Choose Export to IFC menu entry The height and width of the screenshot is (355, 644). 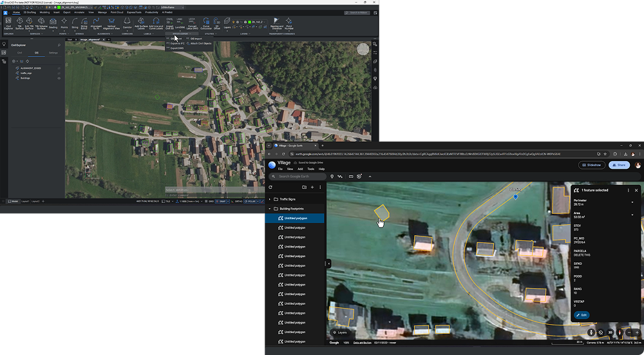tap(176, 43)
